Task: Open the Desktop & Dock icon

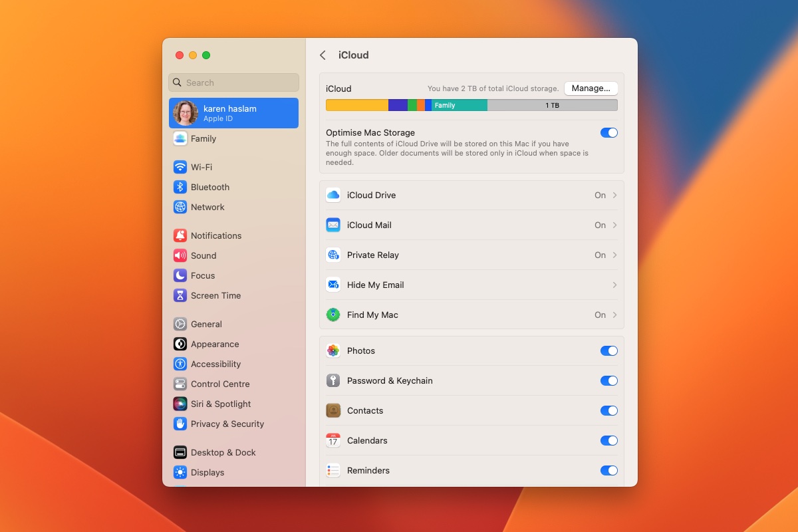Action: 180,452
